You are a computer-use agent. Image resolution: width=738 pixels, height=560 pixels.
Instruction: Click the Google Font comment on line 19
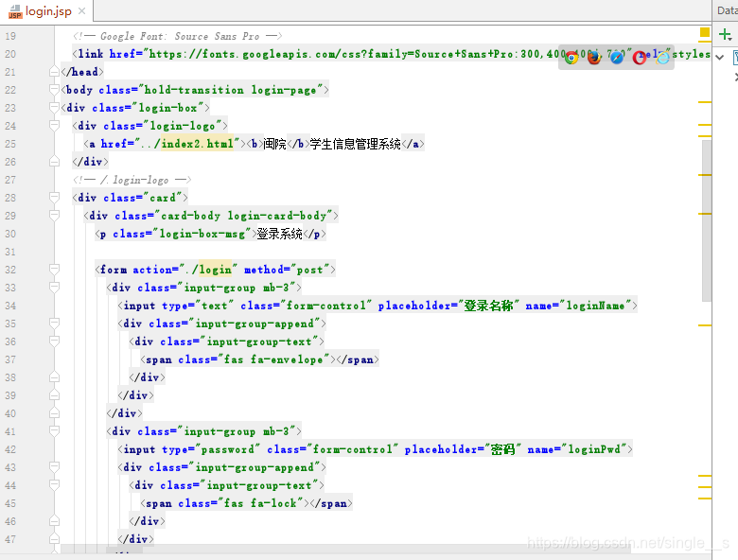(x=178, y=36)
